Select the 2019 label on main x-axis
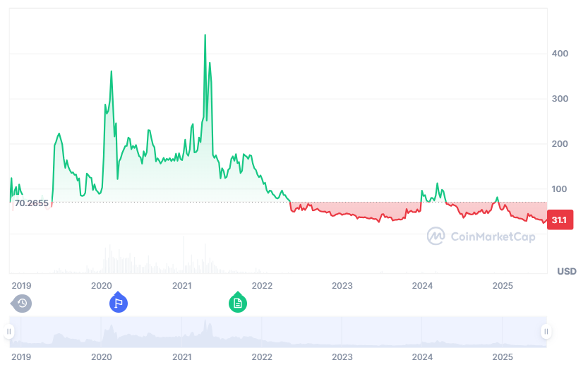 tap(22, 285)
